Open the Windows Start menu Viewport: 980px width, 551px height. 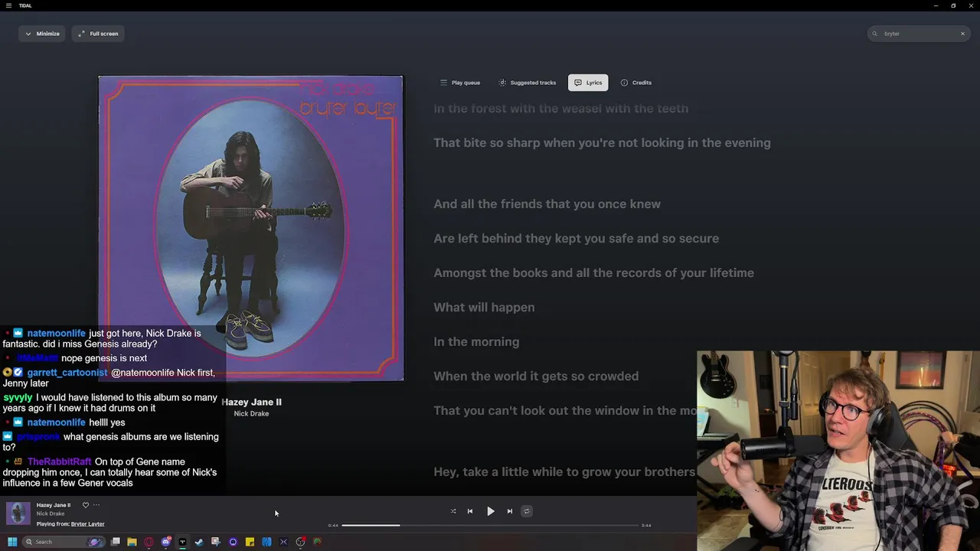[x=12, y=542]
